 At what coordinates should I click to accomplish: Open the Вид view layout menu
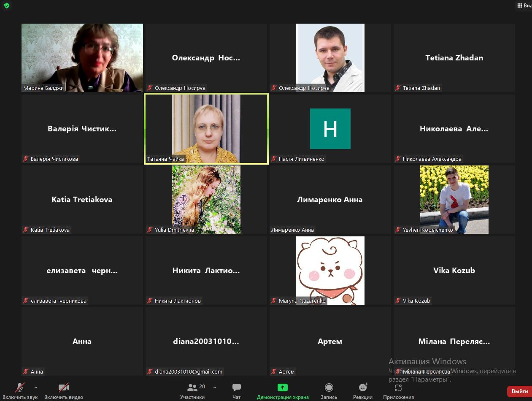tap(524, 5)
